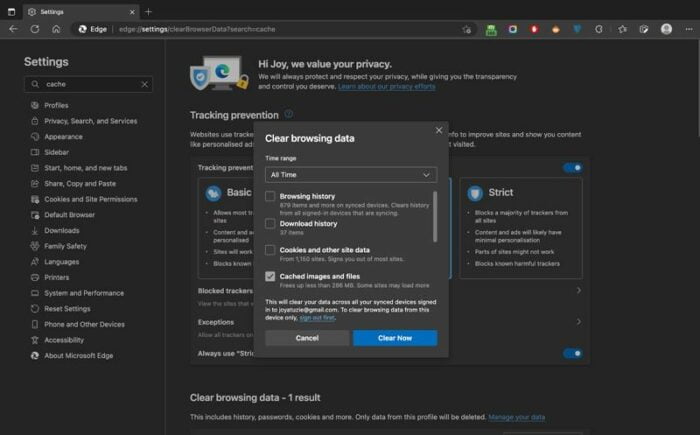Add page to favorites star icon in address bar

tap(467, 29)
